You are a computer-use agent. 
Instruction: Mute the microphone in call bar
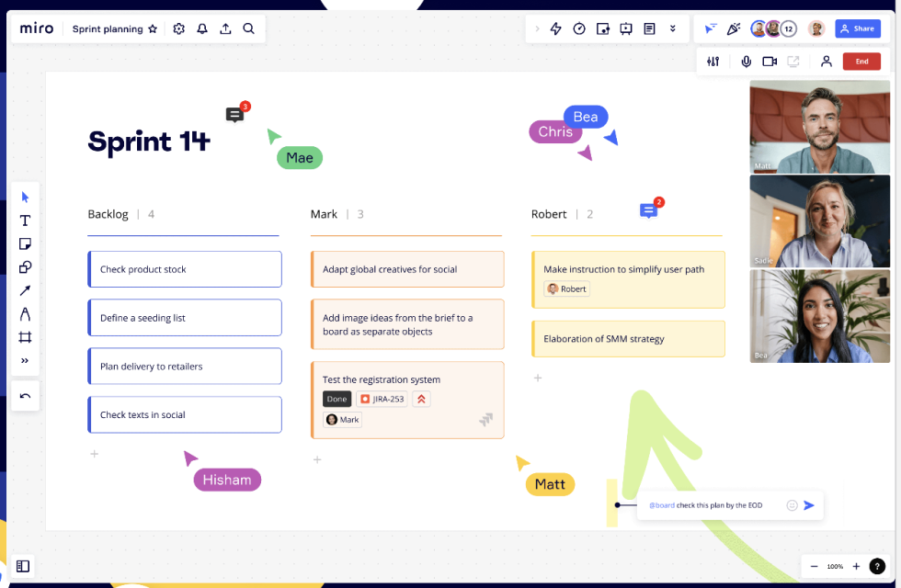pos(746,62)
